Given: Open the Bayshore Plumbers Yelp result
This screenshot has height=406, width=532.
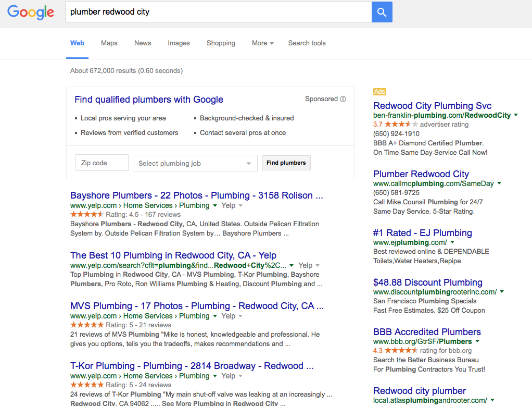Looking at the screenshot, I should [x=196, y=195].
